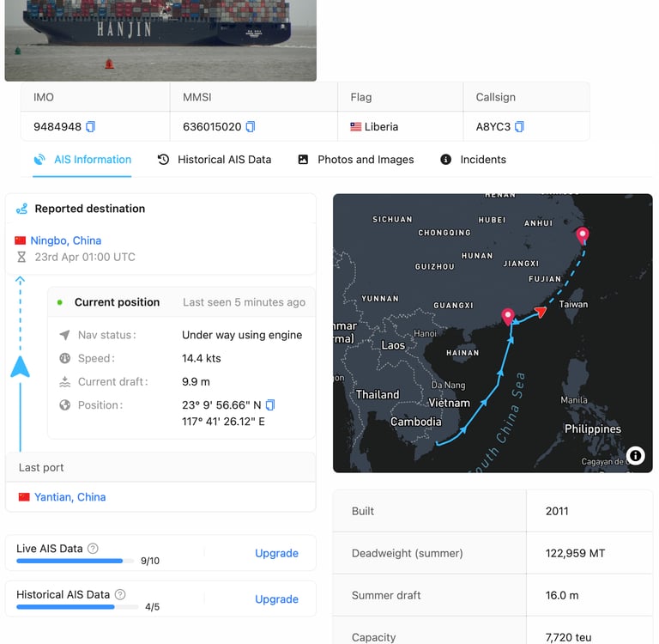Click 'Under way using engine' status
The height and width of the screenshot is (644, 659).
[242, 335]
